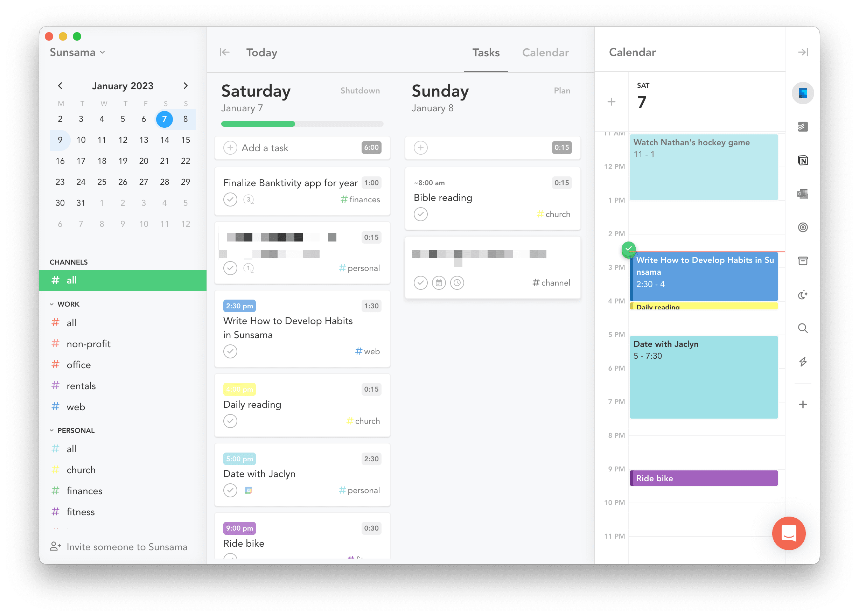This screenshot has width=859, height=616.
Task: Open #personal channel picker on Date with Jaclyn
Action: coord(359,490)
